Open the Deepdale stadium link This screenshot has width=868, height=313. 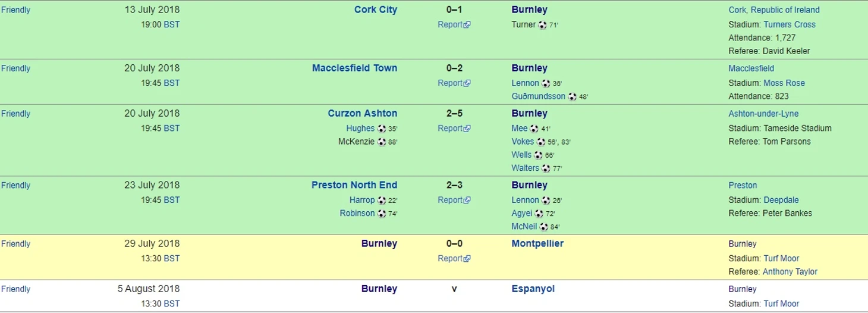coord(781,201)
